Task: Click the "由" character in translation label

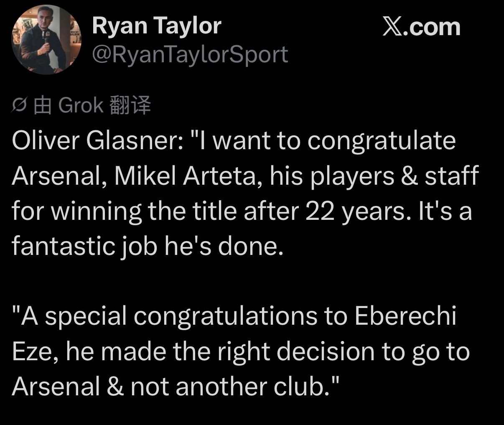Action: [42, 105]
